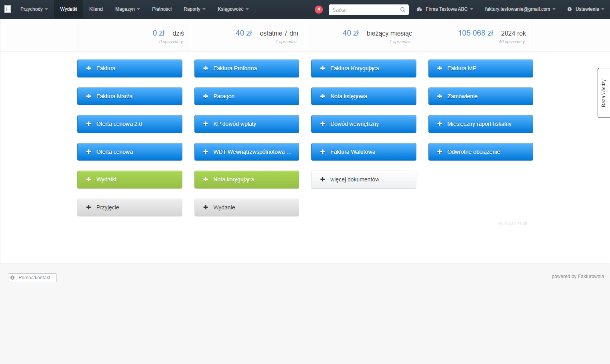610x364 pixels.
Task: Click the gear icon next to Ustawienia
Action: 570,9
